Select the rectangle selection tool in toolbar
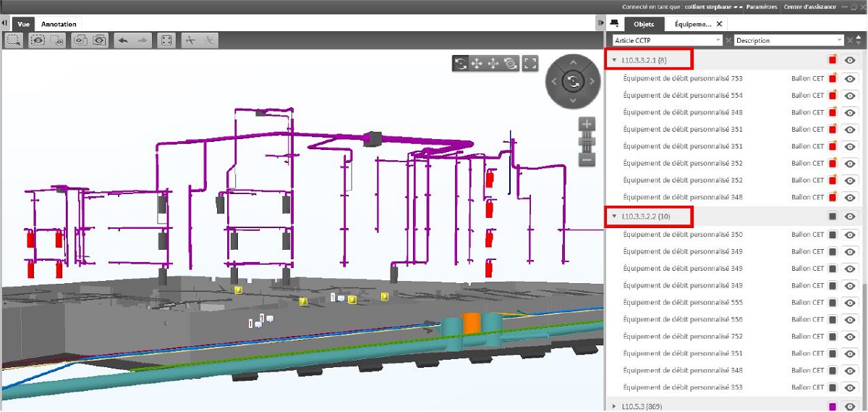The width and height of the screenshot is (868, 412). click(x=14, y=41)
